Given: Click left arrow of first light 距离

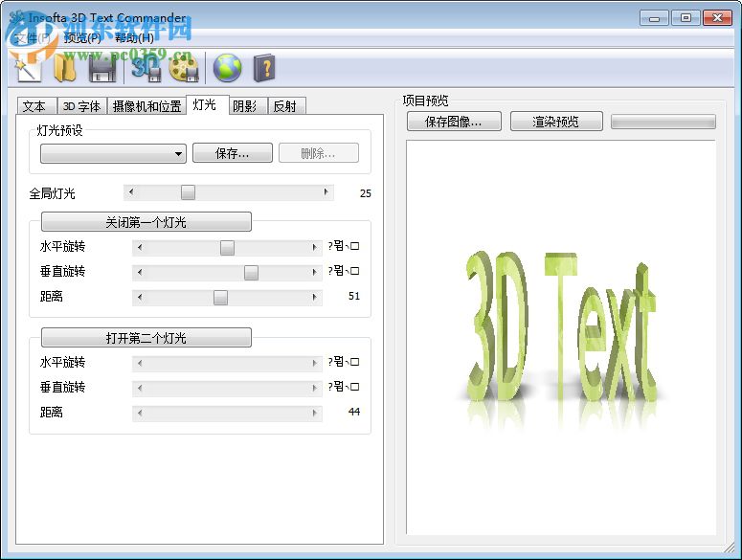Looking at the screenshot, I should coord(140,298).
